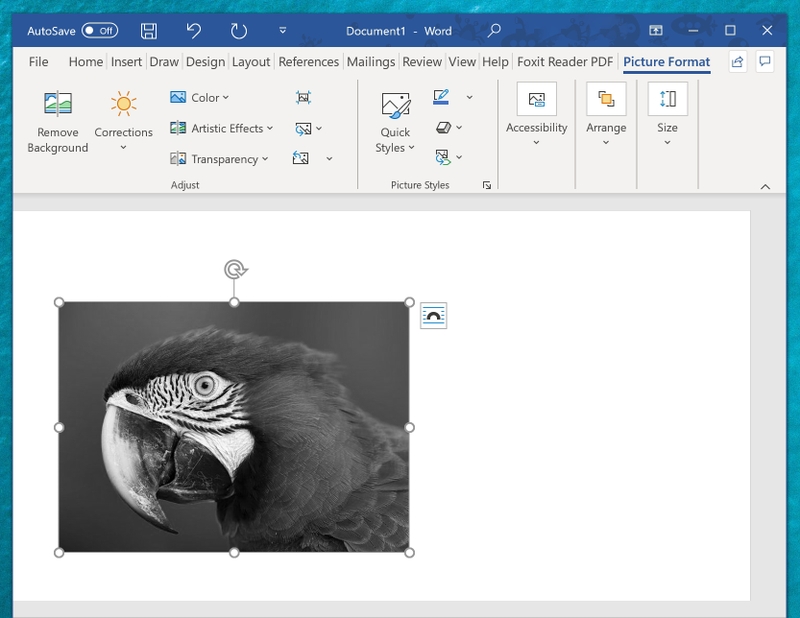Click the Compress Pictures icon

303,97
